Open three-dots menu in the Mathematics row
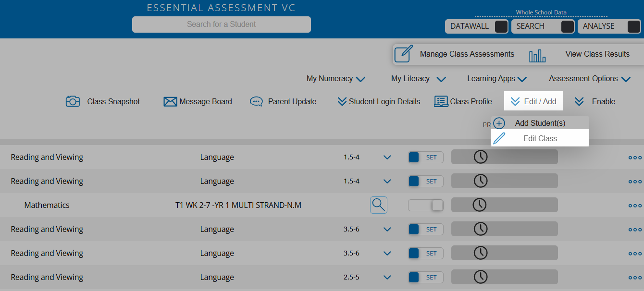Viewport: 644px width, 291px height. (635, 206)
